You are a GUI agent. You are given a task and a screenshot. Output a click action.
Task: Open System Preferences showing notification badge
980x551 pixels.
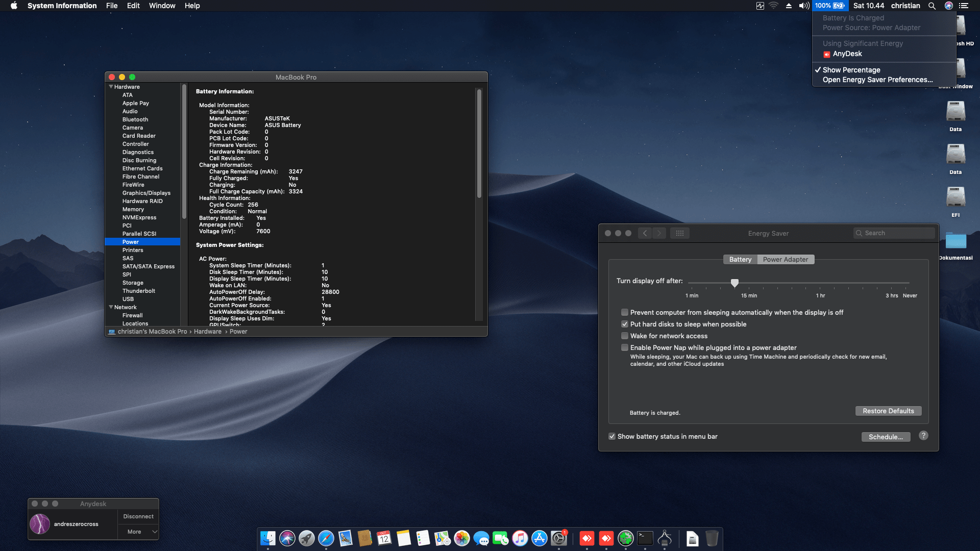[x=558, y=539]
